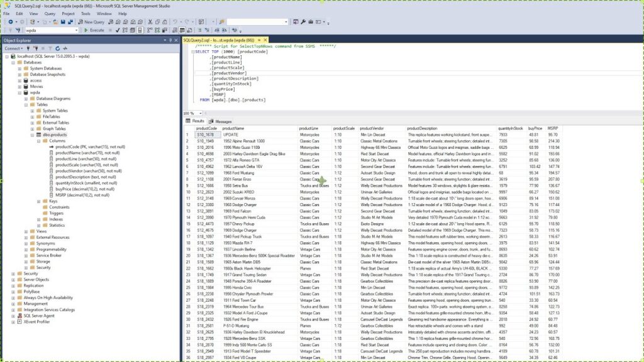Click the Connect Object Explorer plug icon
644x362 pixels.
coord(28,48)
